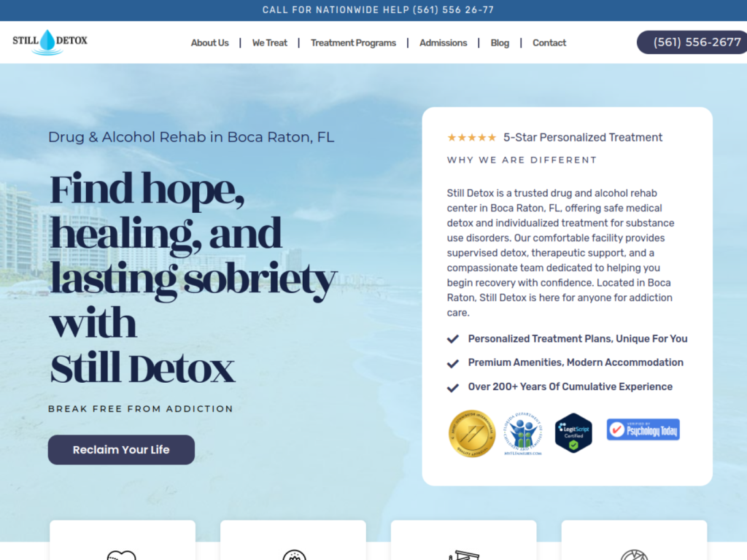Open the We Treat menu item
Screen dimensions: 747x560
(270, 43)
